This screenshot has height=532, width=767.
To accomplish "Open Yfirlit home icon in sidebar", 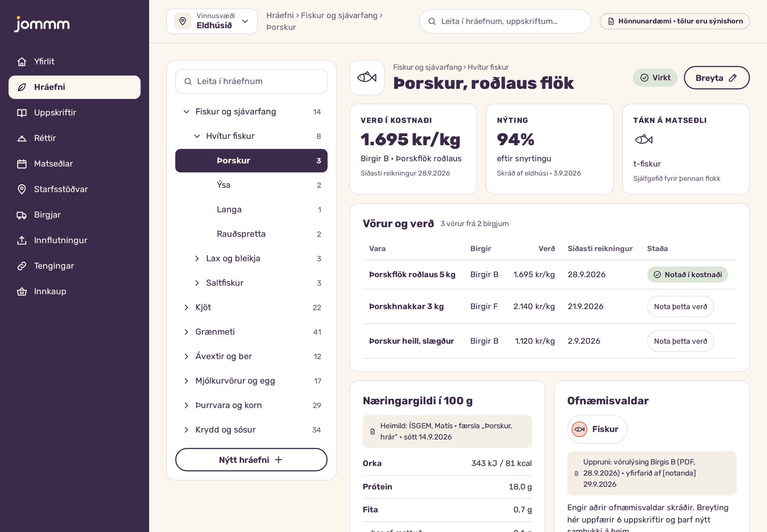I will 22,61.
